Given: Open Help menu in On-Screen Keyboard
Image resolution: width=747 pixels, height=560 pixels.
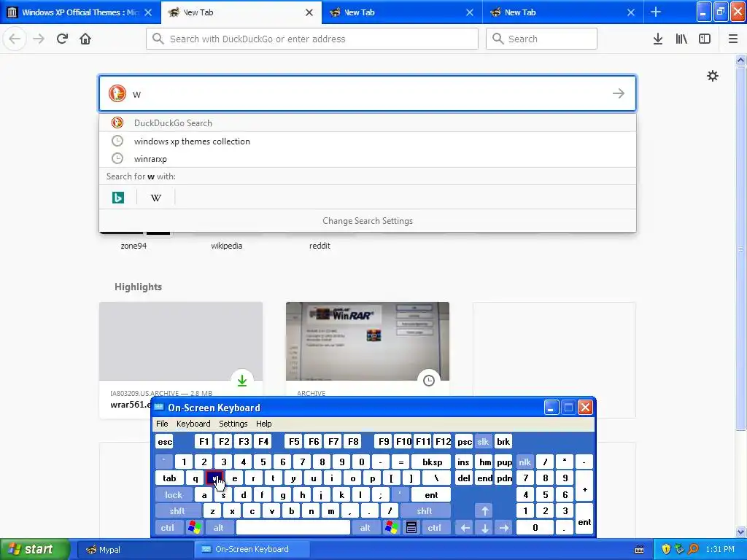Looking at the screenshot, I should 263,424.
